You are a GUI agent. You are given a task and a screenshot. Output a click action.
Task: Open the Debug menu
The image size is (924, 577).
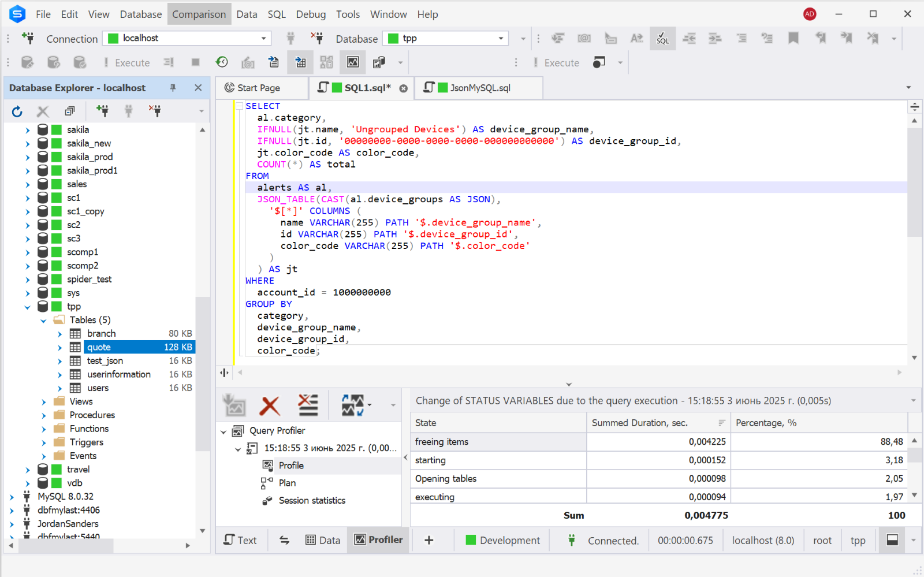[311, 14]
